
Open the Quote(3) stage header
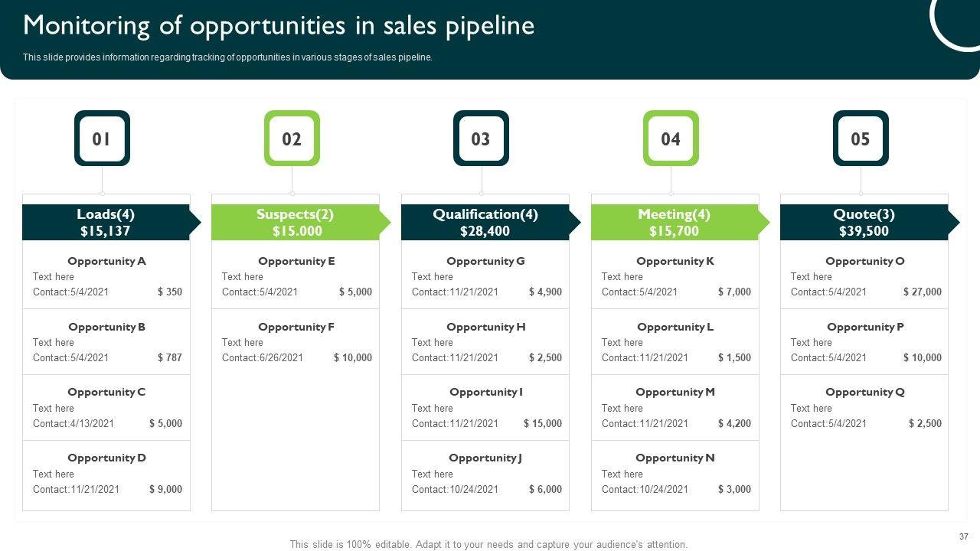pyautogui.click(x=864, y=222)
